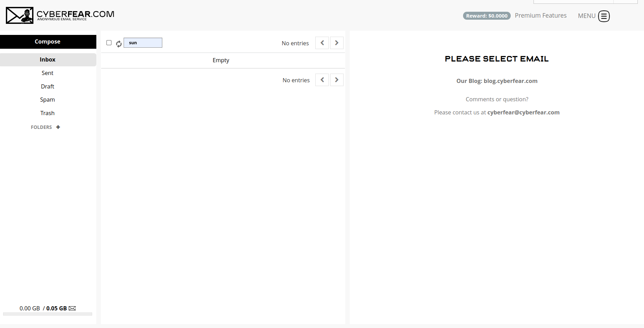Click the '0.00 GB' usage text
Viewport: 644px width, 328px height.
(x=30, y=308)
